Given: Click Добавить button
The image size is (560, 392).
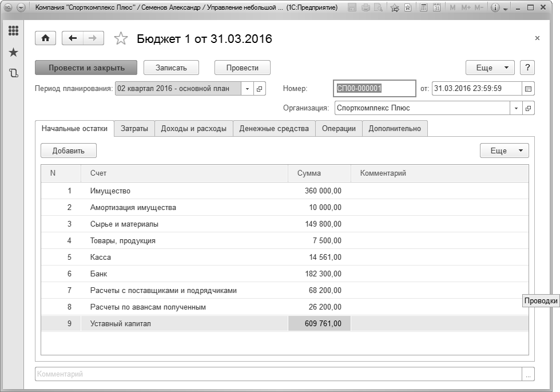Looking at the screenshot, I should click(x=68, y=151).
